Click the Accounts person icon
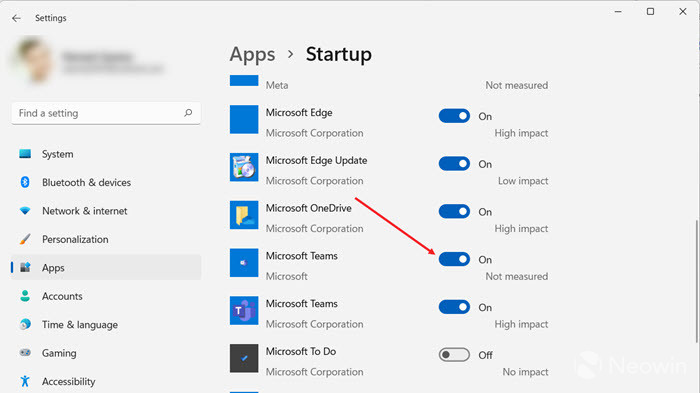This screenshot has height=393, width=700. coord(25,296)
